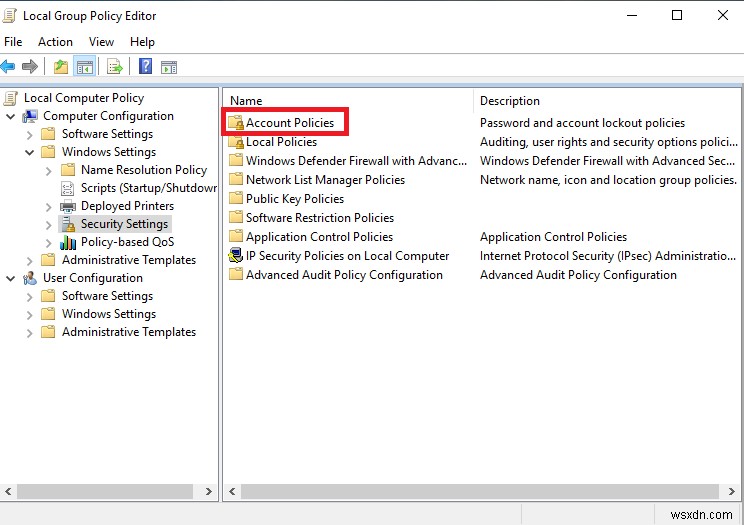Click the Policy-based QoS chart icon
Screen dimensions: 744x525
click(68, 242)
